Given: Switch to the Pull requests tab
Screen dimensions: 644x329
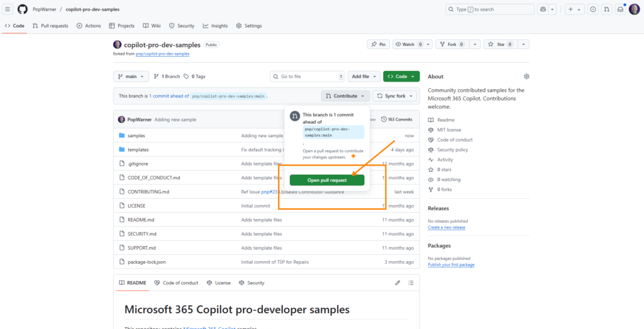Looking at the screenshot, I should click(50, 26).
